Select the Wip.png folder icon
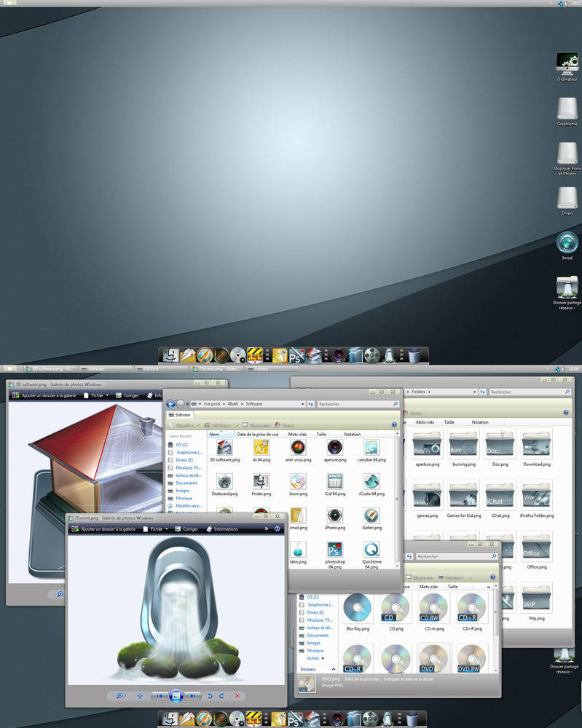This screenshot has width=582, height=728. 537,598
